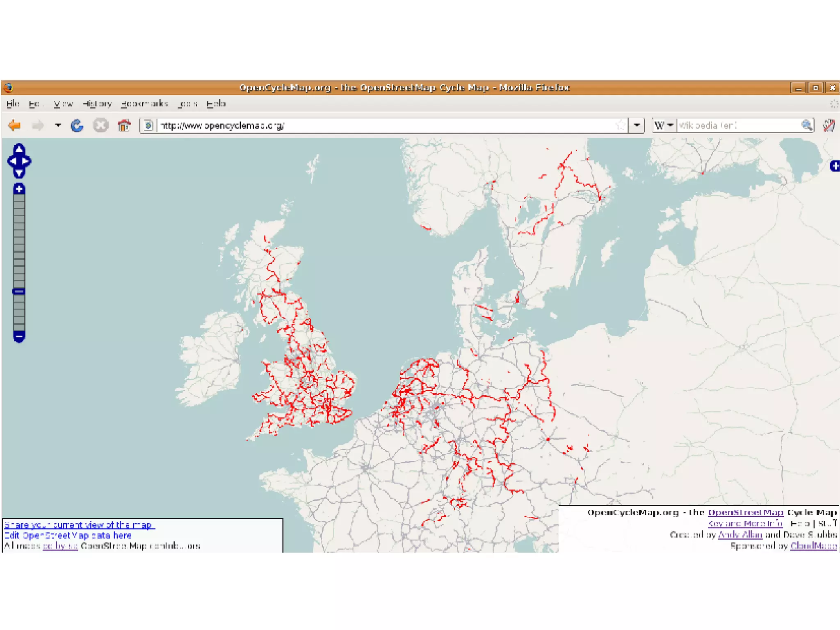Bookmark page with the star icon

(620, 125)
